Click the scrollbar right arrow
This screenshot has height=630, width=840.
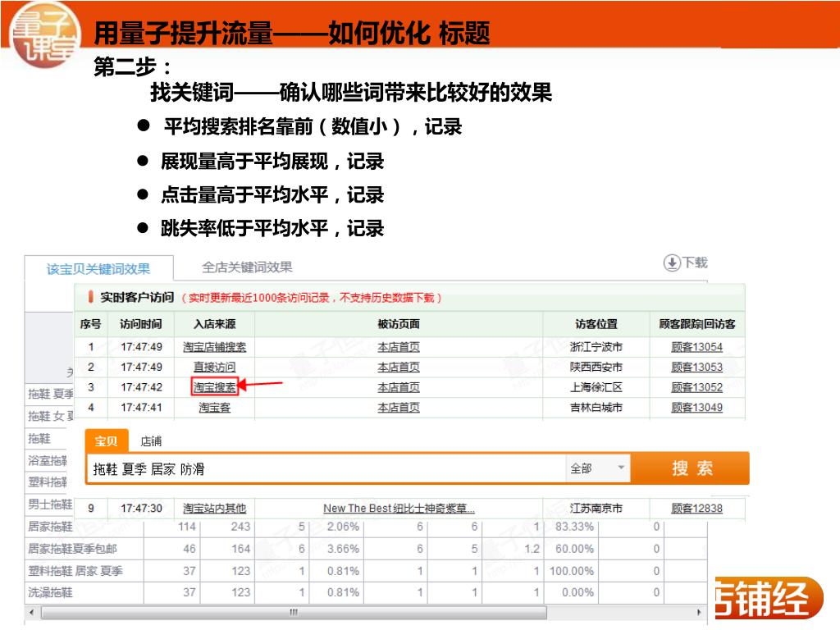pyautogui.click(x=699, y=612)
